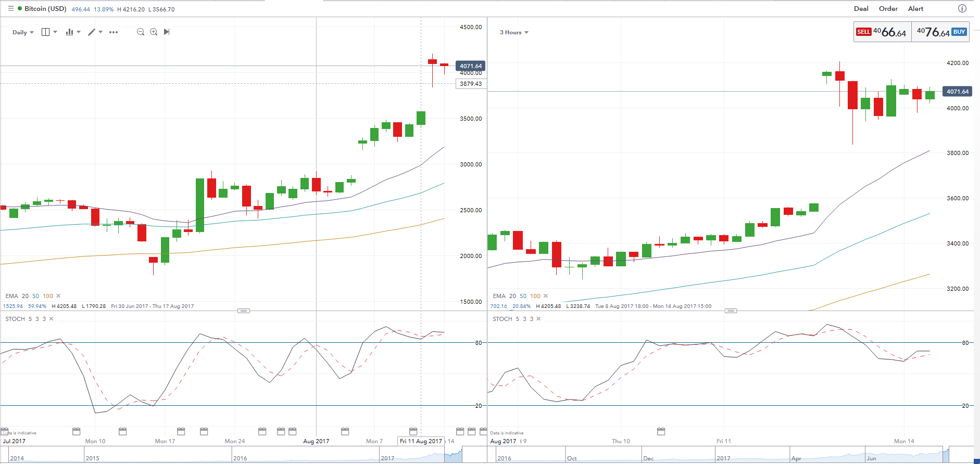Click the H 4216.20 high value
This screenshot has height=464, width=980.
131,9
